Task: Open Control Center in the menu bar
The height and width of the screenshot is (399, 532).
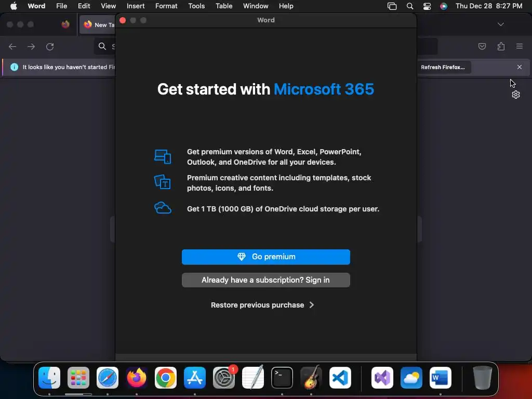Action: (427, 6)
